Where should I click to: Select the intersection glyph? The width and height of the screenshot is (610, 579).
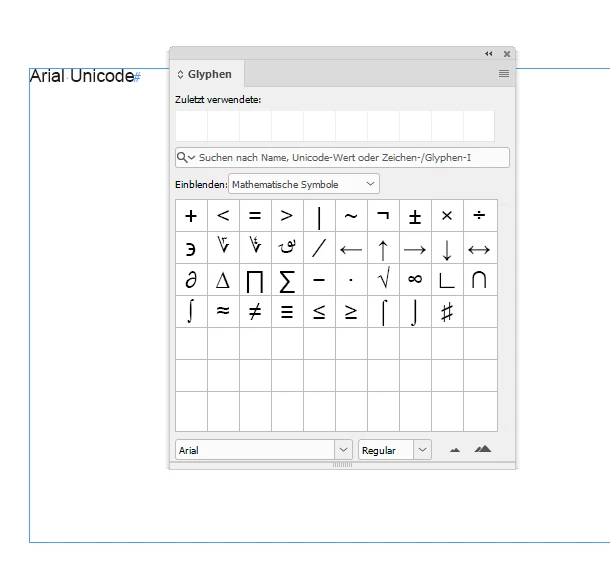coord(480,280)
